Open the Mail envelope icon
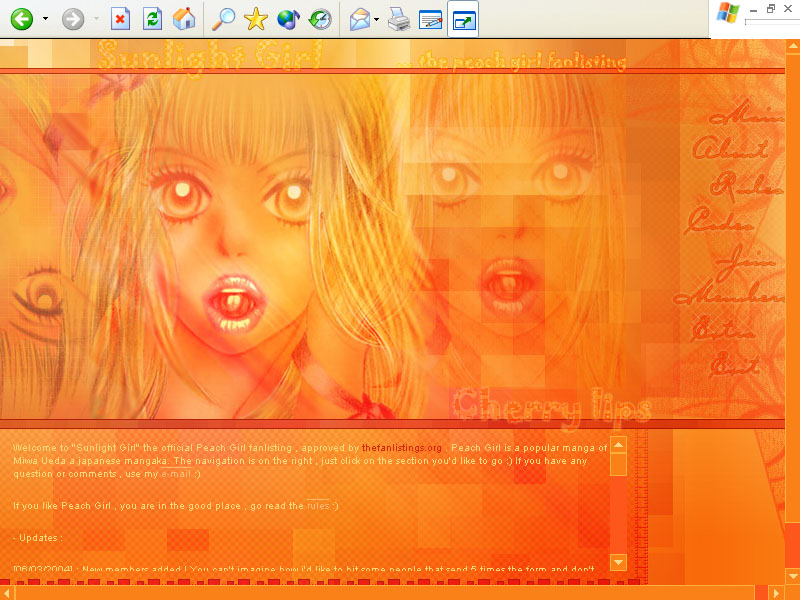This screenshot has width=800, height=600. [x=360, y=19]
